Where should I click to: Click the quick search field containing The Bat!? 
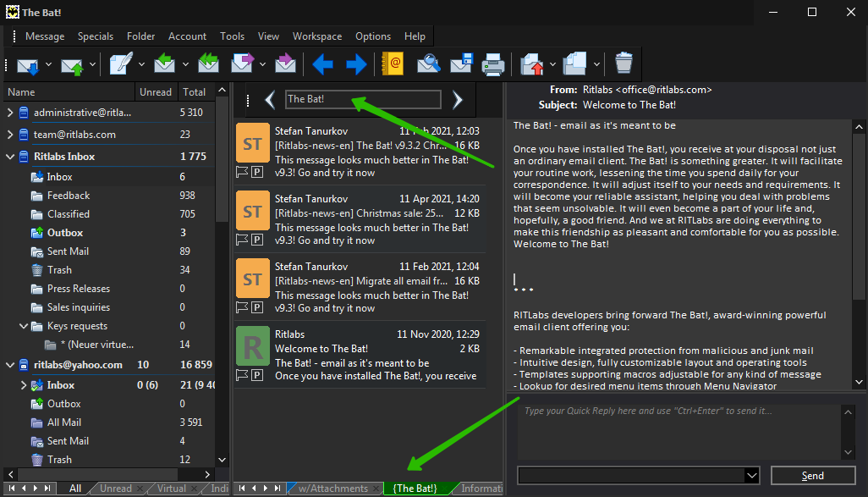click(363, 99)
